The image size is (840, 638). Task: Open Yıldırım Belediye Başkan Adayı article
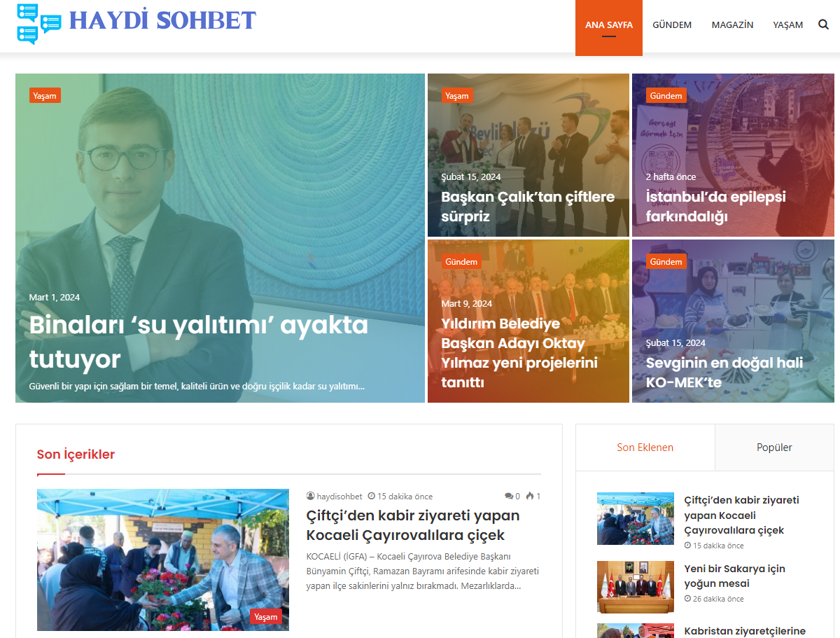click(x=519, y=353)
